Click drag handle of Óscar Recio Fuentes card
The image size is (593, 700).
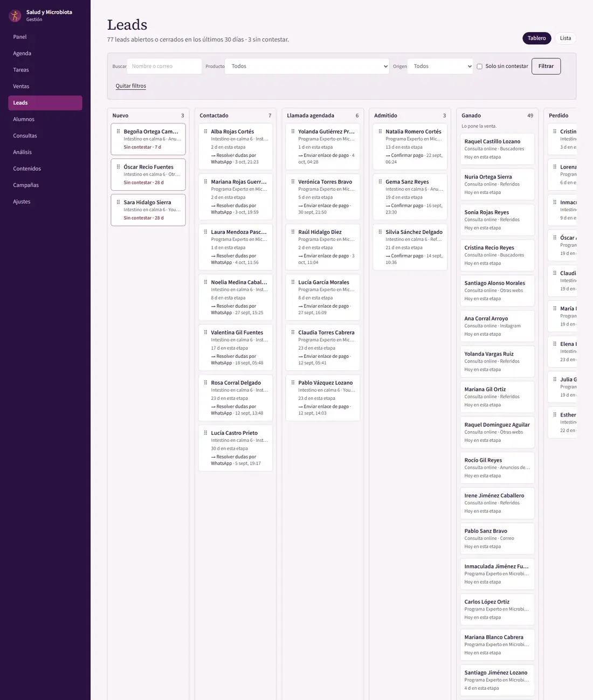(x=118, y=167)
